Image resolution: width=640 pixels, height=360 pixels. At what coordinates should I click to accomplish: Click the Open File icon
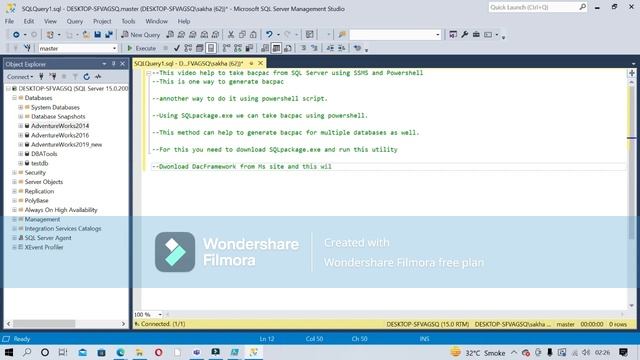[86, 35]
